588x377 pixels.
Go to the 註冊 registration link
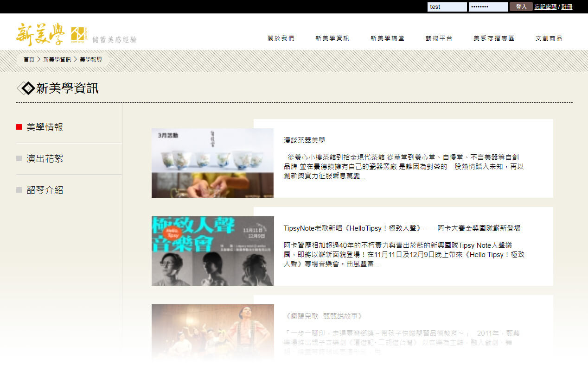[x=567, y=7]
